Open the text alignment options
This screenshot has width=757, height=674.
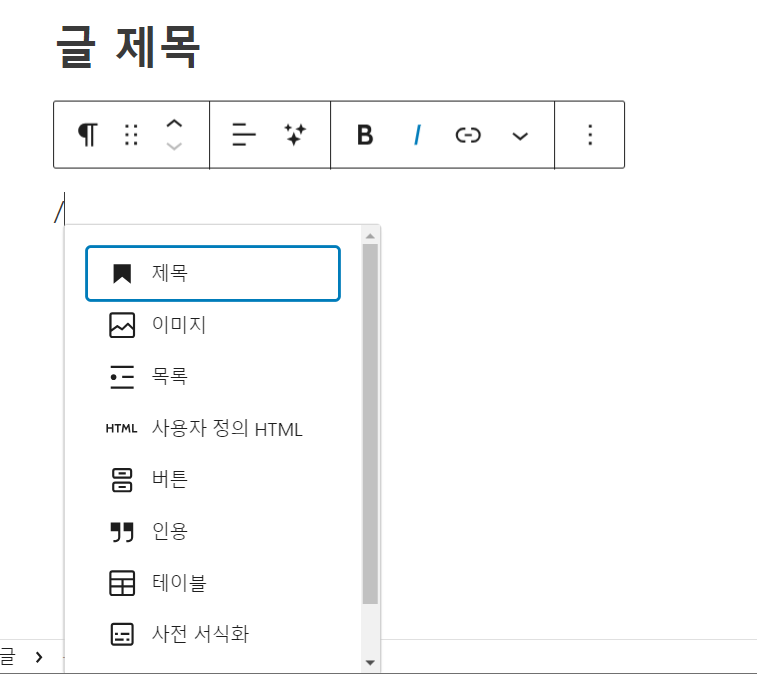[244, 135]
